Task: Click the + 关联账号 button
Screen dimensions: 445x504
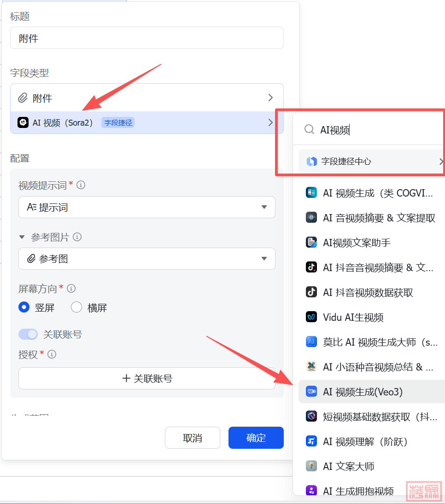Action: click(146, 378)
